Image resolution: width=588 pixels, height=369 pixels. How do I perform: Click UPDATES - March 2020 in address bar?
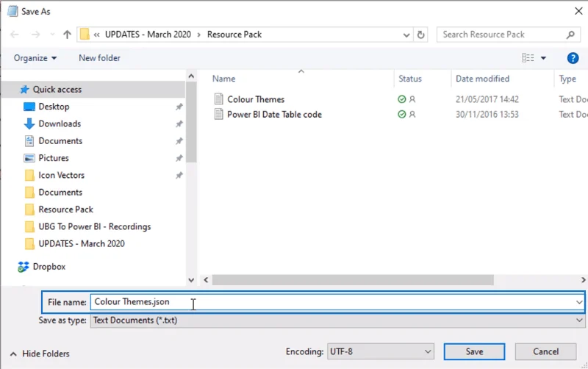148,35
